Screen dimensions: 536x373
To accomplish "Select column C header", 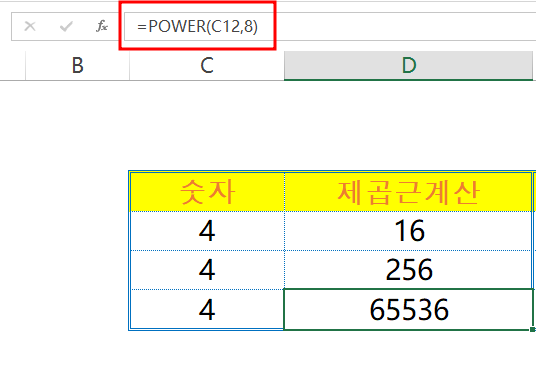I will pos(207,66).
